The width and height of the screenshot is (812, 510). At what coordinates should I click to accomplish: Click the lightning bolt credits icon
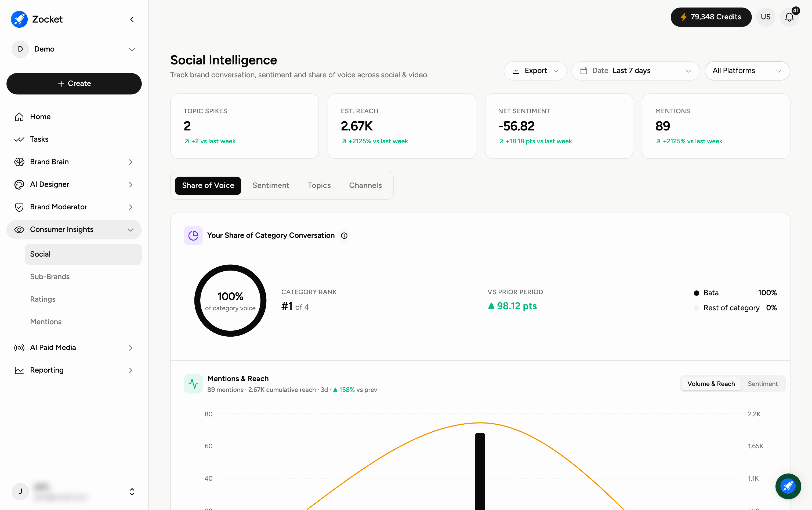(683, 17)
